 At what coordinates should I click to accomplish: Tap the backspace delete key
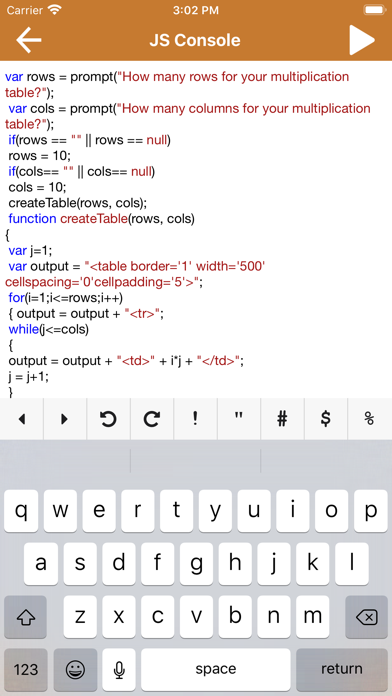[366, 617]
